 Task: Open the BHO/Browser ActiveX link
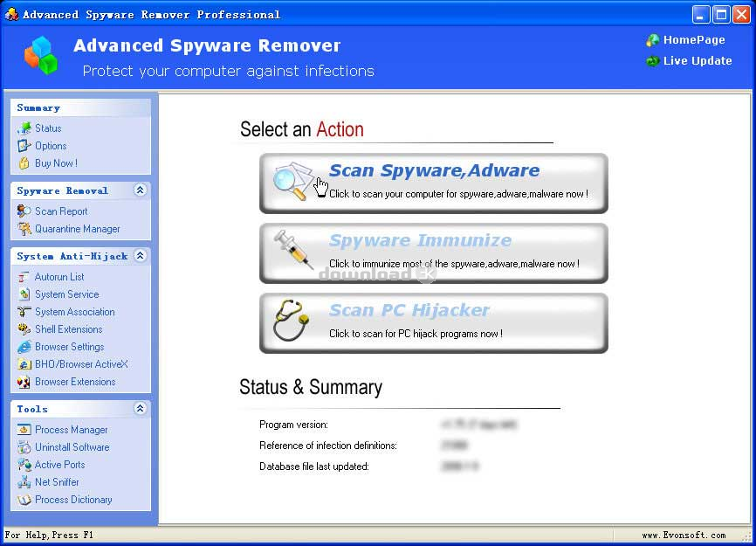81,364
